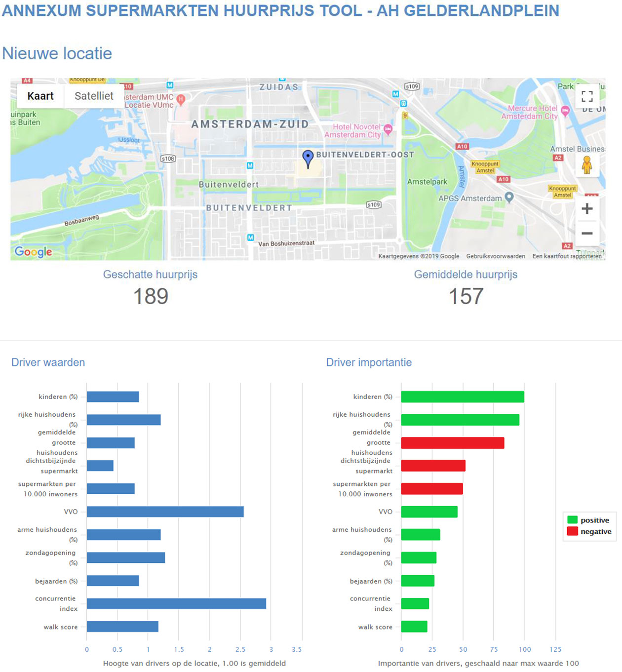Open the Google logo link
622x672 pixels.
33,252
